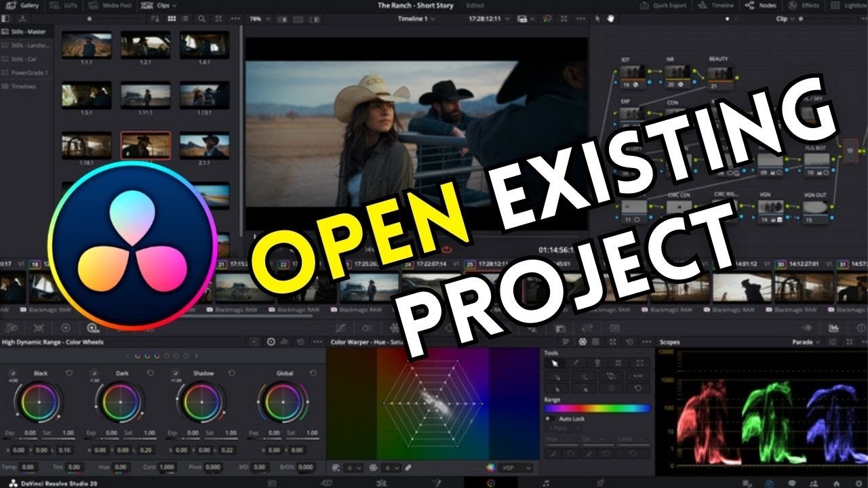This screenshot has width=868, height=488.
Task: Switch to the Edit page tab
Action: 382,483
